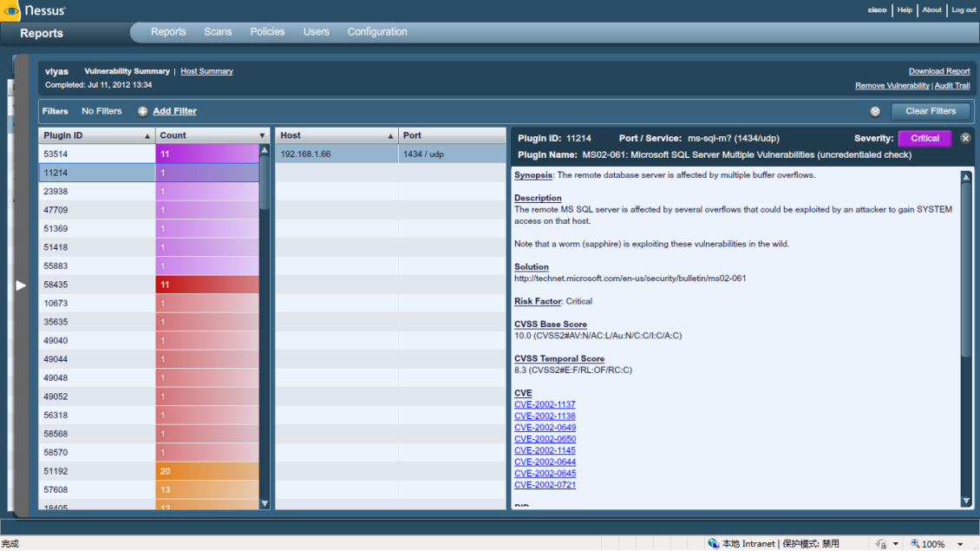The image size is (980, 551).
Task: Click Remove Vulnerability link
Action: (x=892, y=86)
